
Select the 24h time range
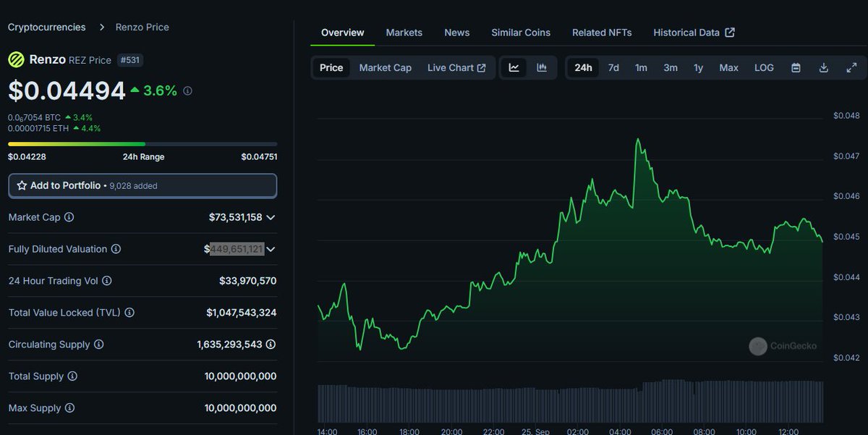(583, 67)
